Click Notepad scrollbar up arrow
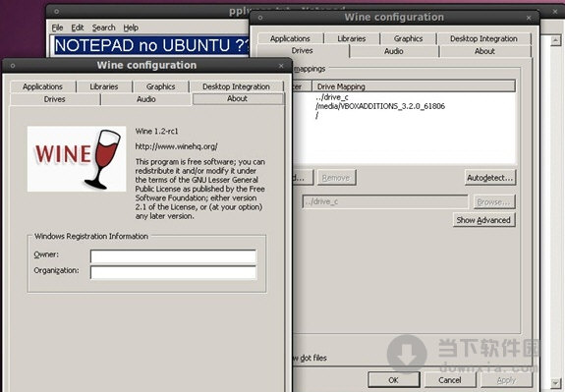This screenshot has height=392, width=565. [555, 40]
